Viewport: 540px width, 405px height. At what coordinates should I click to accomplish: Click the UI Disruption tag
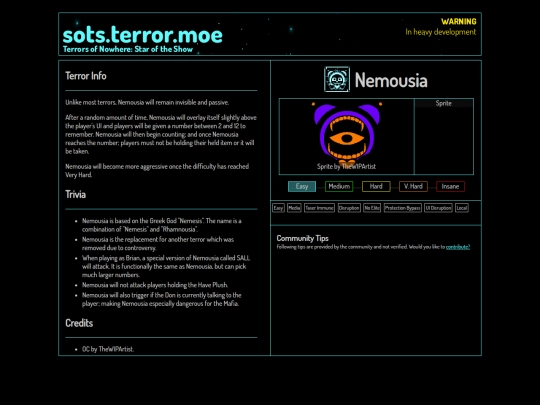pyautogui.click(x=438, y=208)
